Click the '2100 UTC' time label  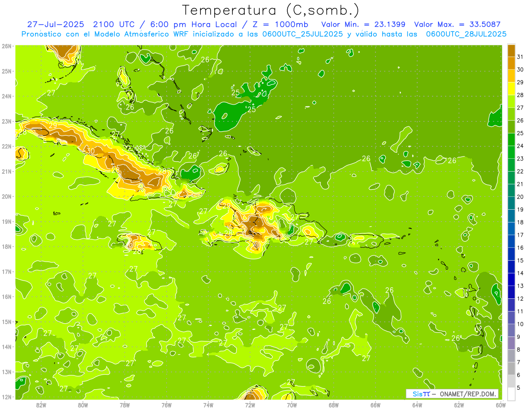tap(114, 24)
